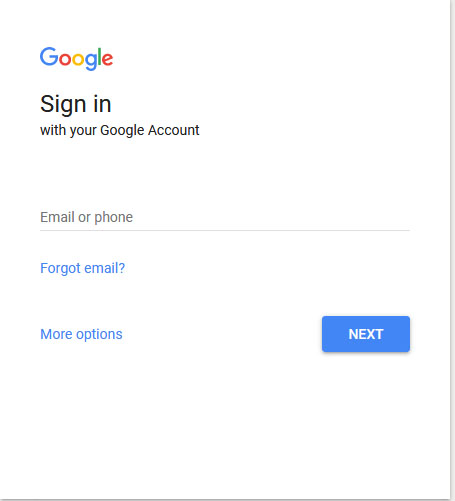
Task: Click the blue NEXT button
Action: pyautogui.click(x=366, y=334)
